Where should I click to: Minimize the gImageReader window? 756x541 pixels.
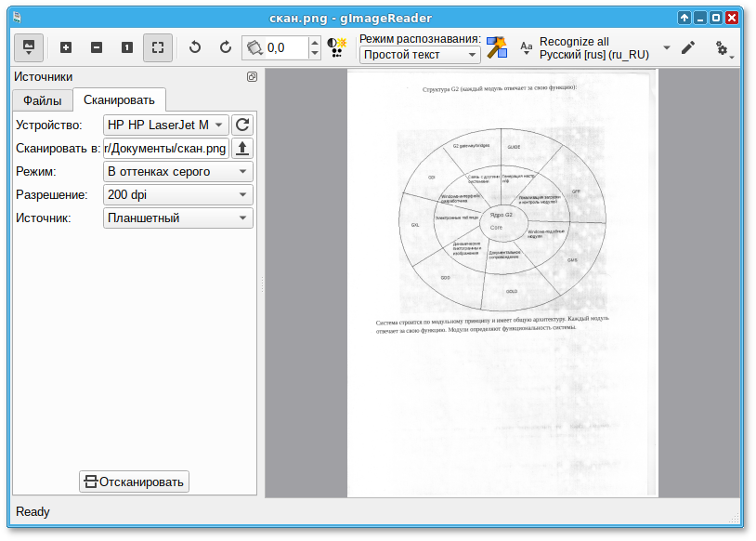[700, 18]
